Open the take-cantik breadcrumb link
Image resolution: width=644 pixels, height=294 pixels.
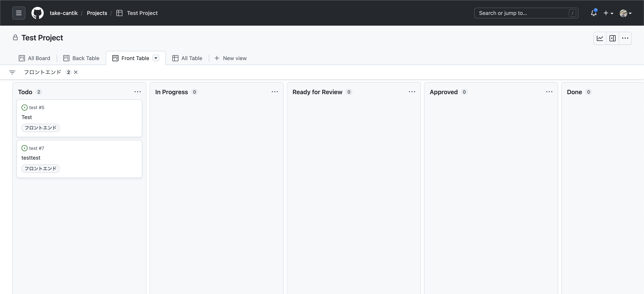tap(63, 13)
